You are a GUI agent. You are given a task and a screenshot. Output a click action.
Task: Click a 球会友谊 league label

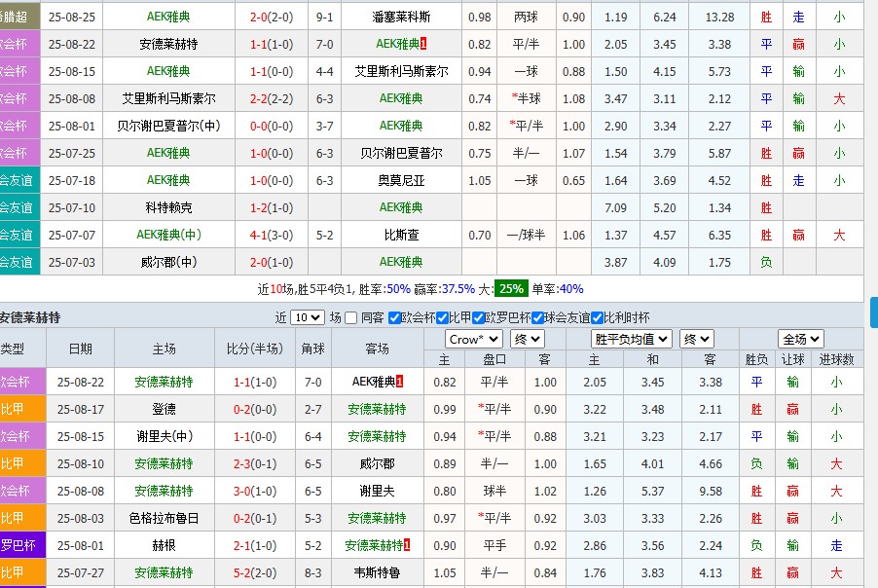coord(17,180)
